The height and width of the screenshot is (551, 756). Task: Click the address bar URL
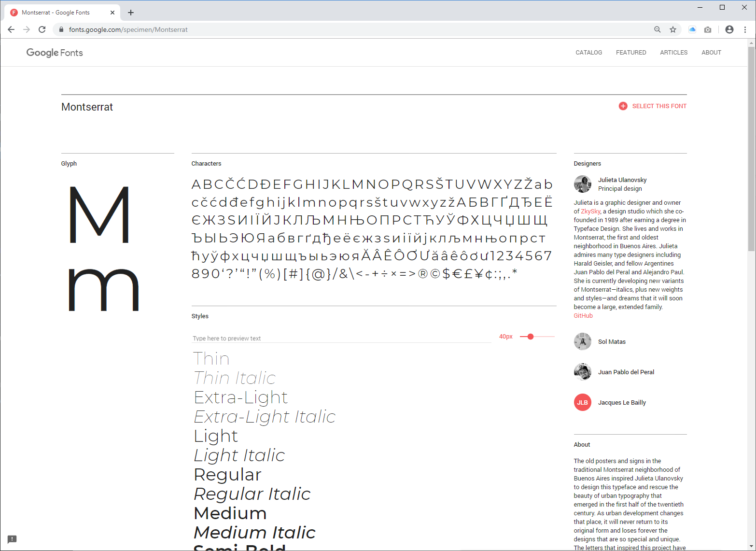128,29
